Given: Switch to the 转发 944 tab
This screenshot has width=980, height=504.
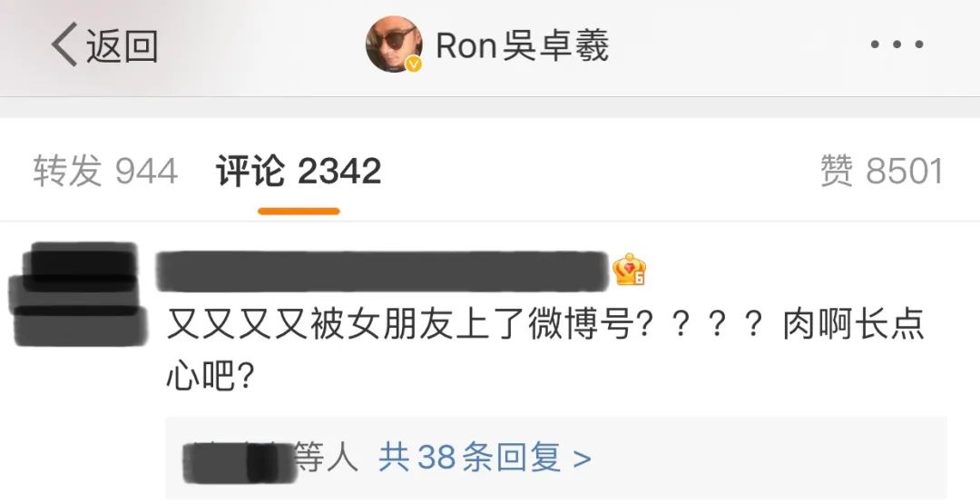Looking at the screenshot, I should (105, 172).
